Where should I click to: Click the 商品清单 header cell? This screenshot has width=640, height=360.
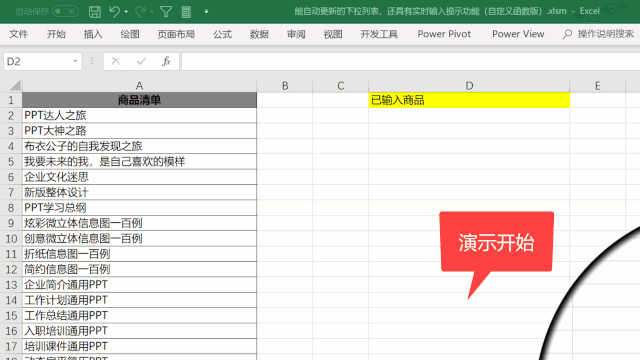[139, 100]
